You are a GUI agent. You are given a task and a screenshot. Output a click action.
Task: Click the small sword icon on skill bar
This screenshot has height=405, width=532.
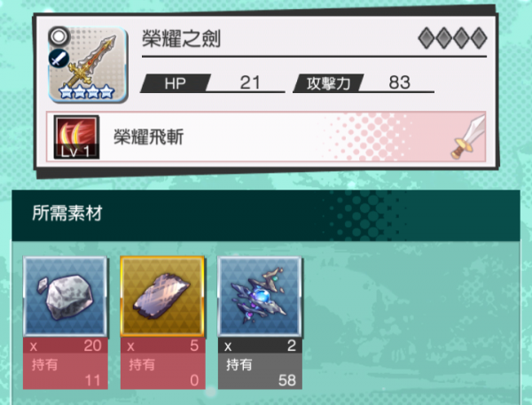click(x=468, y=137)
